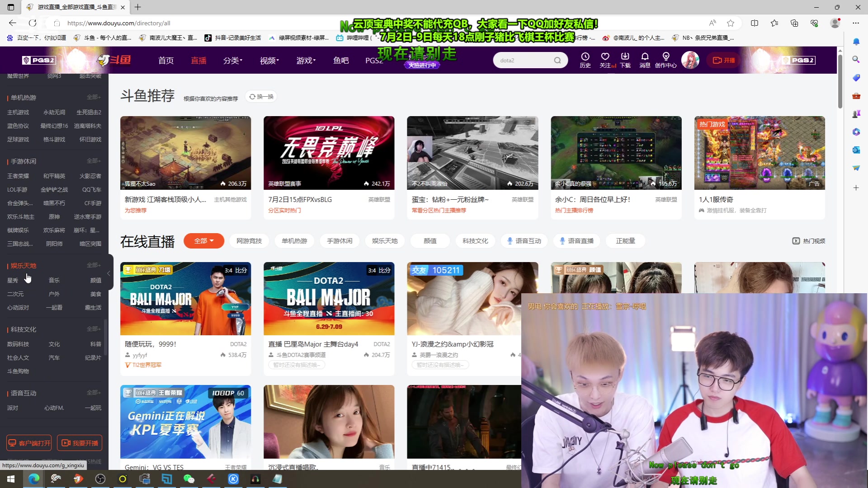Click the Douyu 斗鱼 logo
Viewport: 868px width, 488px height.
click(114, 60)
